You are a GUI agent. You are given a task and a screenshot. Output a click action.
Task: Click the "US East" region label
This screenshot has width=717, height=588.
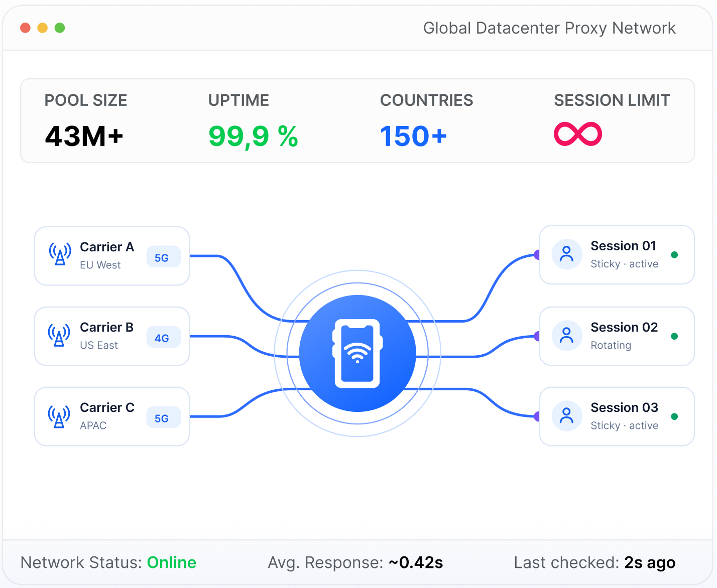point(99,345)
